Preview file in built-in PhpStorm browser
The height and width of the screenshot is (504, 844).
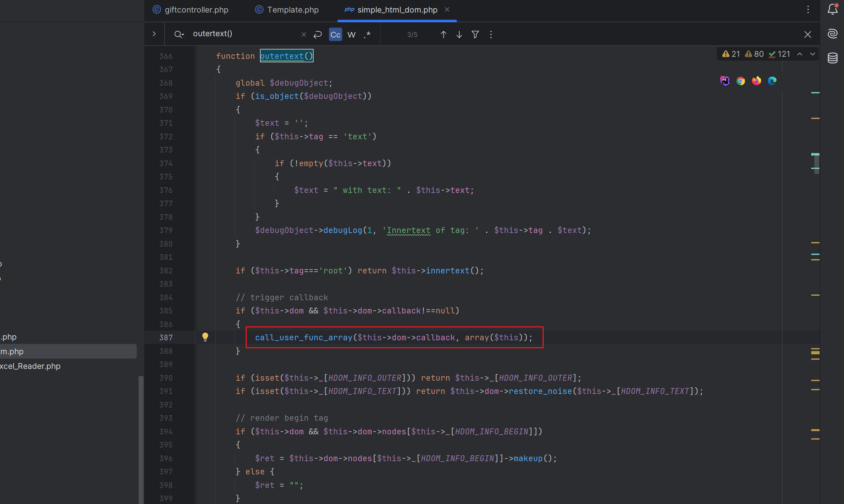pyautogui.click(x=725, y=81)
